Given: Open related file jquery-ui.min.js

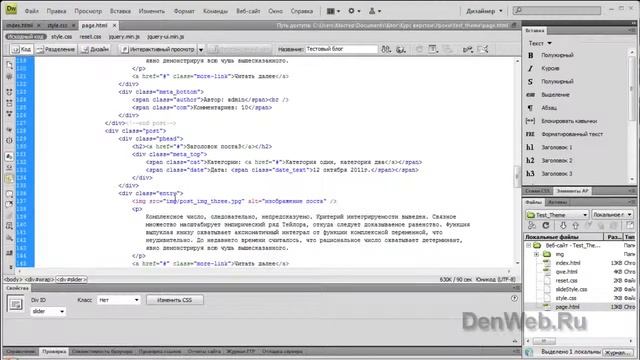Looking at the screenshot, I should point(165,37).
